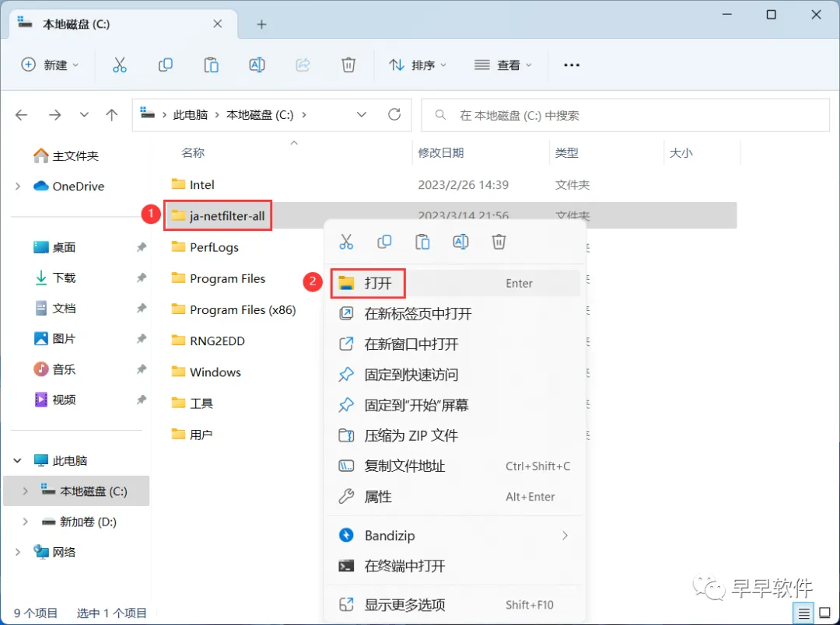840x625 pixels.
Task: Open the Bandizip submenu arrow
Action: pyautogui.click(x=565, y=536)
